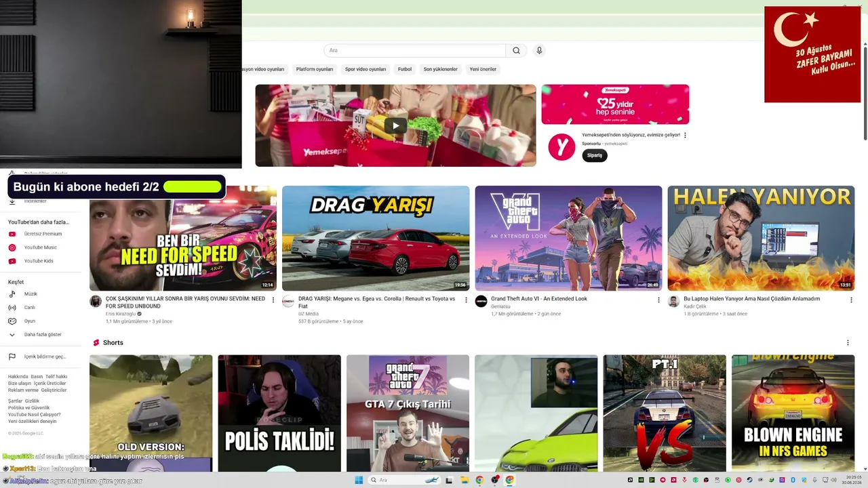Open the Kadir Çelik channel avatar
Screen dimensions: 868x488
click(673, 302)
